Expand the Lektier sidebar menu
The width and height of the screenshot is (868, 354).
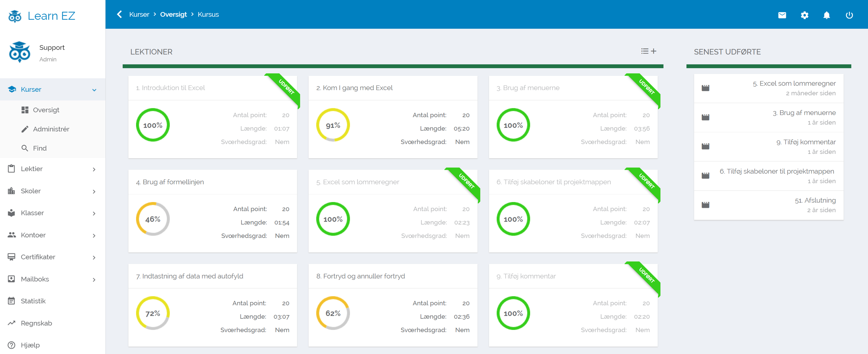(94, 169)
